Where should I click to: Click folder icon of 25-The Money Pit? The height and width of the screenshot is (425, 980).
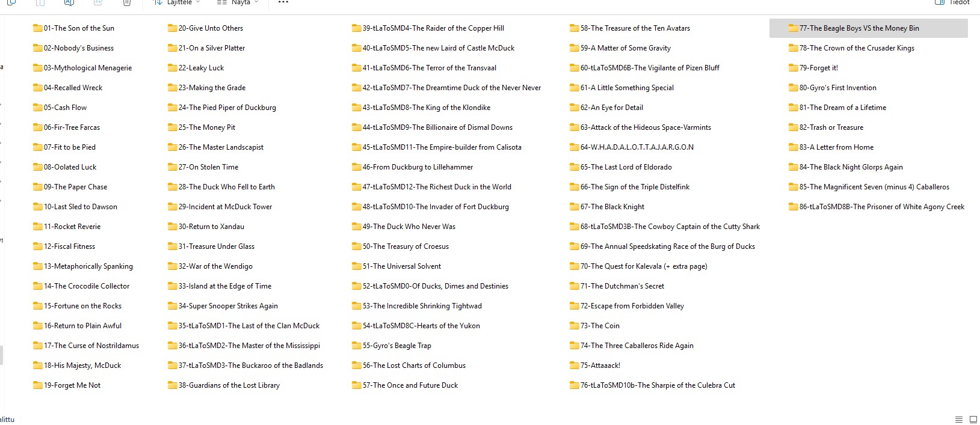point(173,127)
